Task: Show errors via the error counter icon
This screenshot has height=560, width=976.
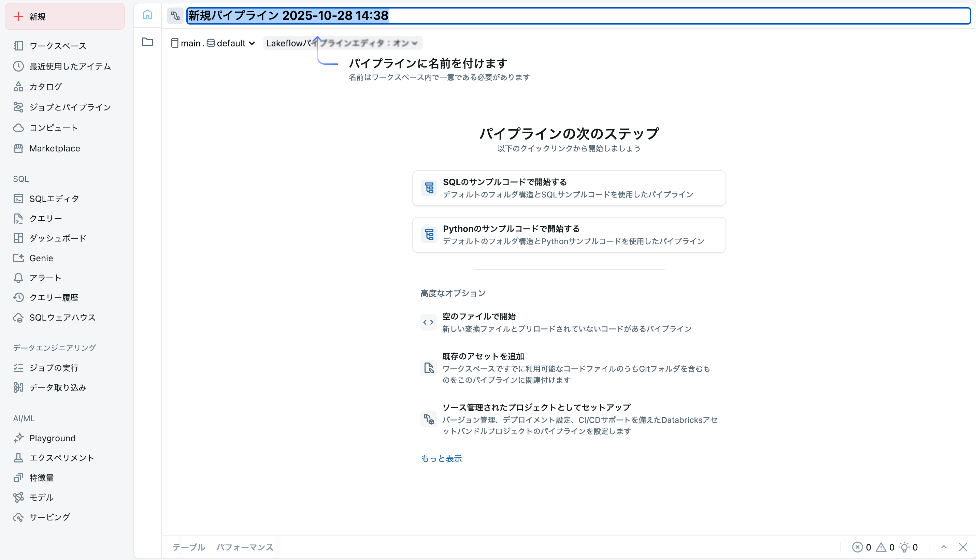Action: 858,547
